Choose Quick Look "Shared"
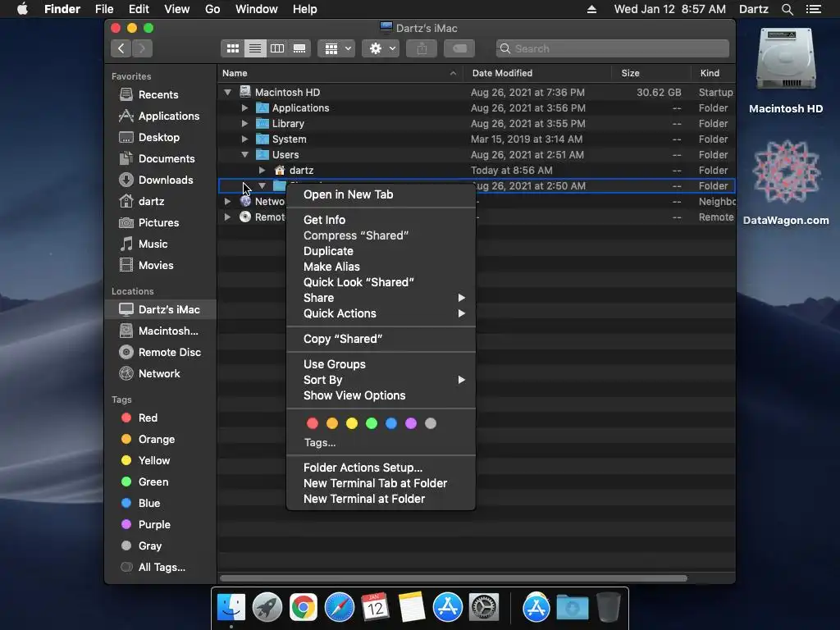The image size is (840, 630). pyautogui.click(x=381, y=282)
